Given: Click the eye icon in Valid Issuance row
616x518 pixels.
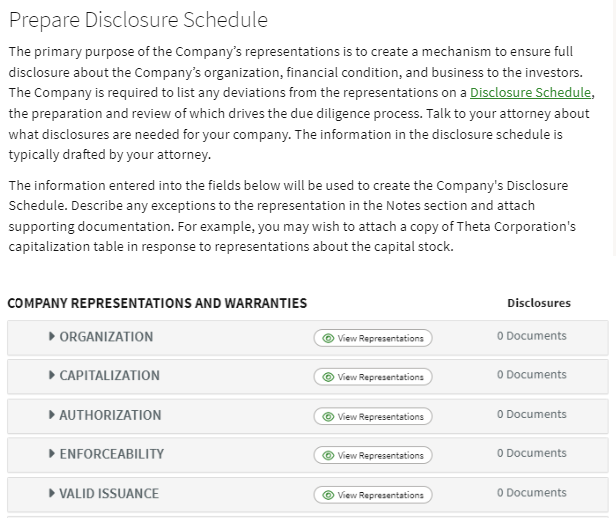Looking at the screenshot, I should [328, 495].
